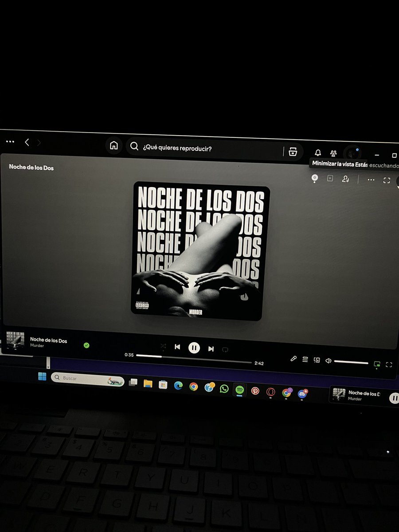Screen dimensions: 399x532
Task: Open the artist info icon
Action: [x=345, y=179]
